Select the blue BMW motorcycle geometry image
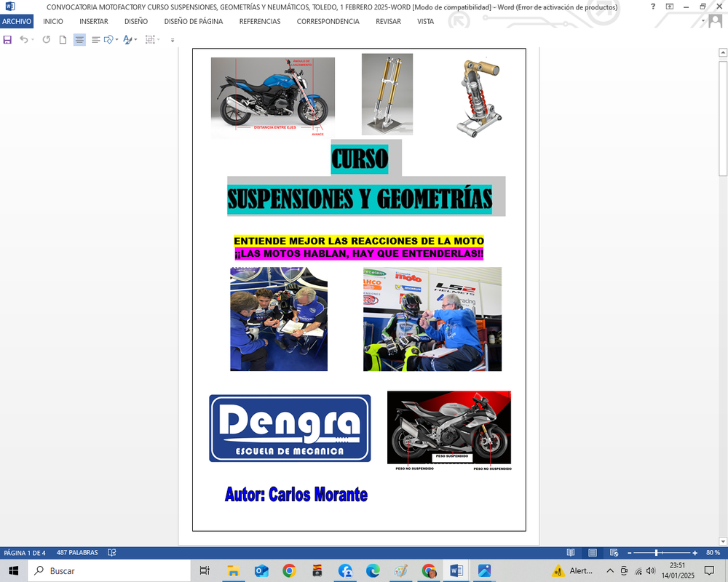728x582 pixels. [273, 98]
